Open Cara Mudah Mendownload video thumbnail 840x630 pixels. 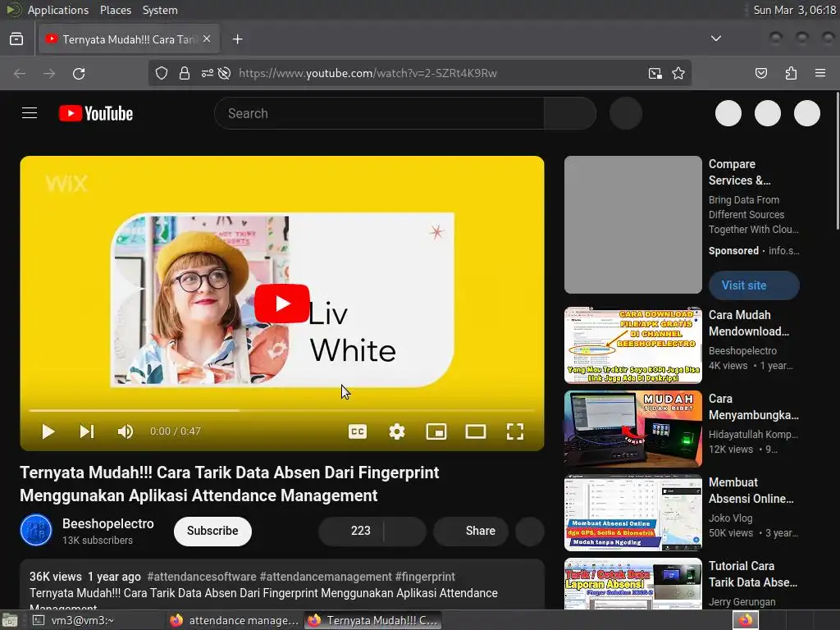pos(633,345)
